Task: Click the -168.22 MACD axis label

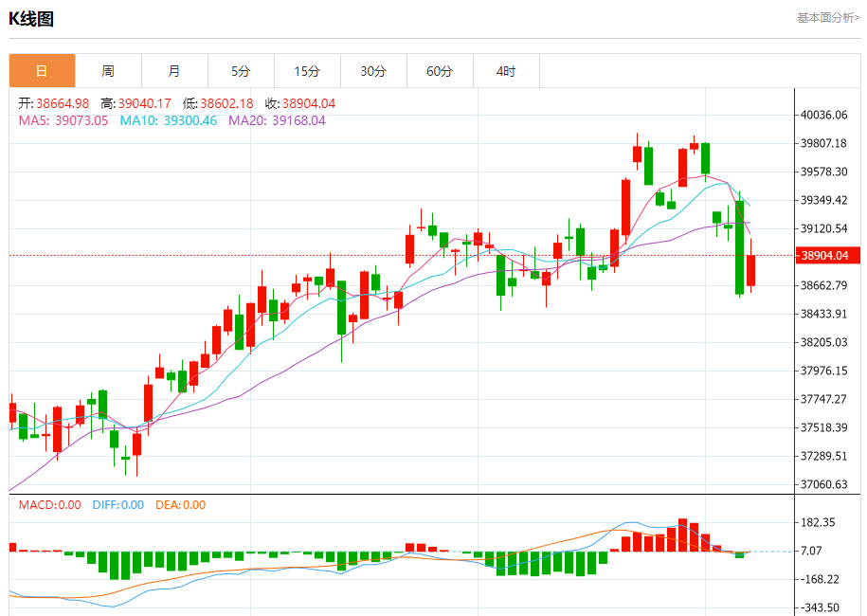Action: click(x=820, y=579)
